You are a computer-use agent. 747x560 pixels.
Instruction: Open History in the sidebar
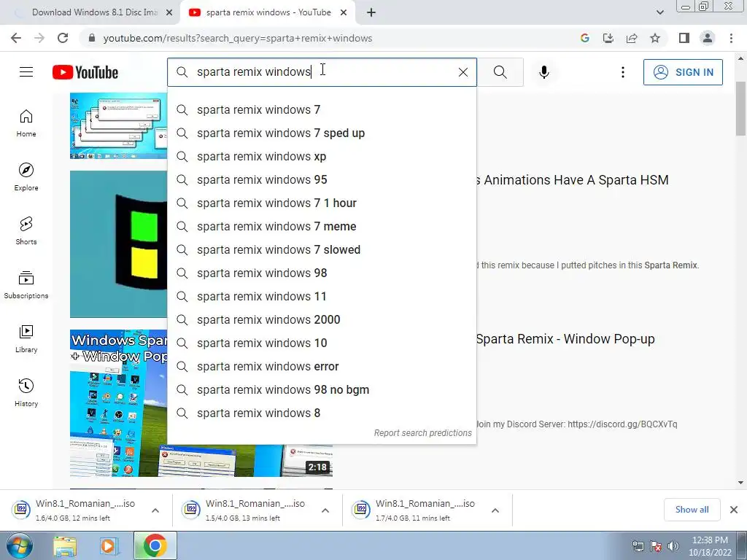(26, 392)
